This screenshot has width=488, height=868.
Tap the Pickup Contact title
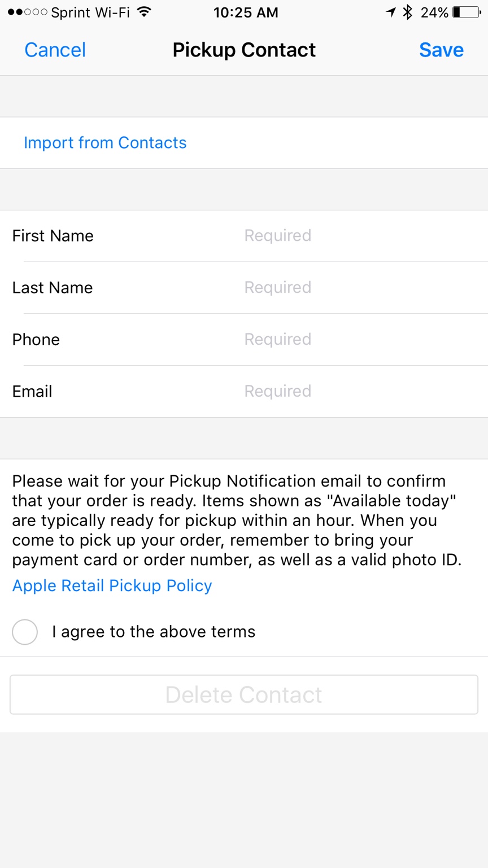pos(244,50)
